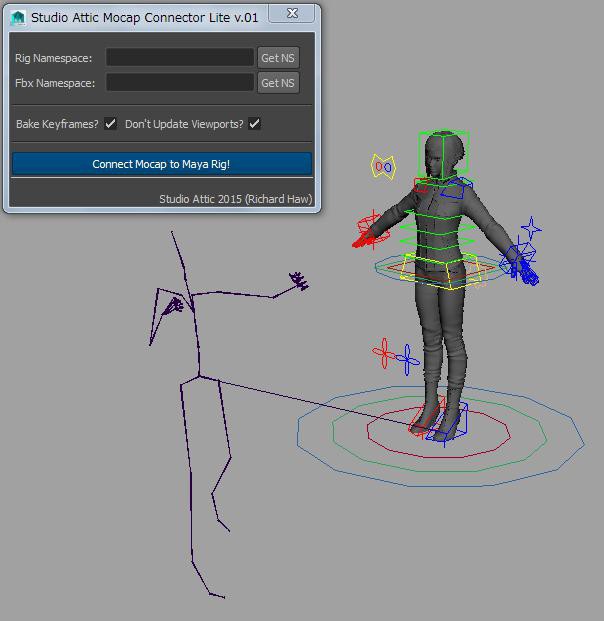Click Get NS for Fbx Namespace
Screen dimensions: 604x621
[x=278, y=83]
